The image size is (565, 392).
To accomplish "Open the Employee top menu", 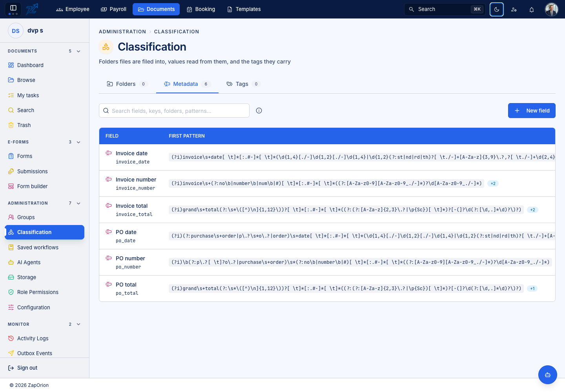I will point(73,9).
